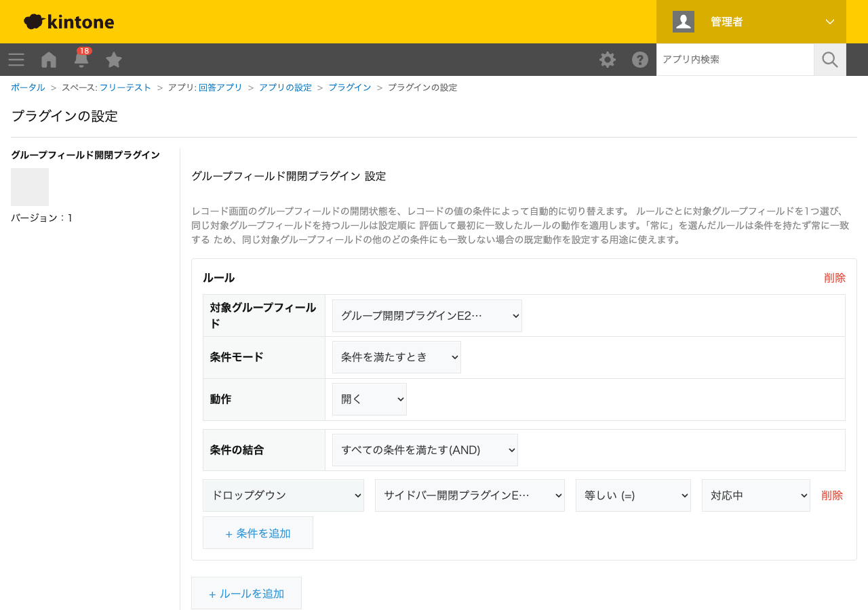Click the ルール section heading

point(218,278)
